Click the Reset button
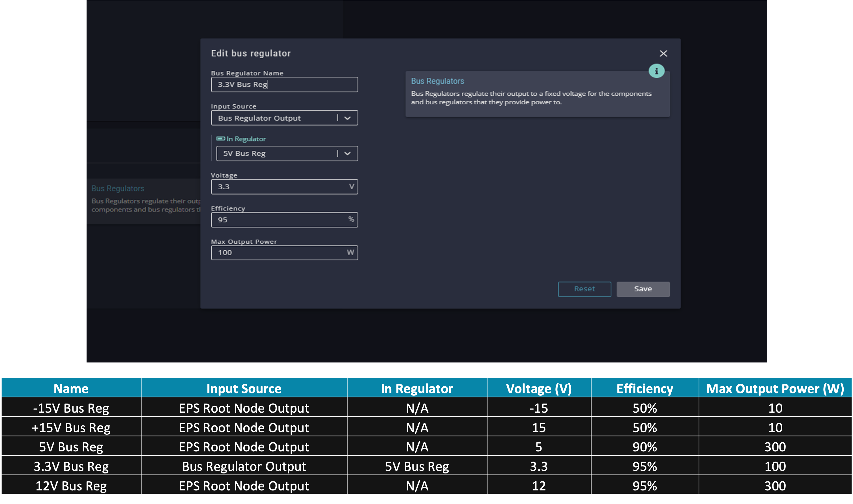853x504 pixels. coord(584,289)
